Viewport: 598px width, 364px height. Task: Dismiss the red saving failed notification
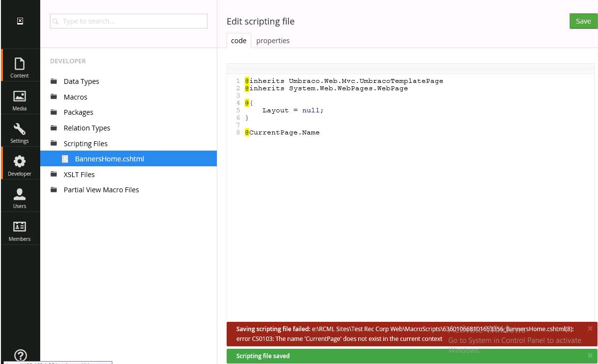(x=590, y=328)
